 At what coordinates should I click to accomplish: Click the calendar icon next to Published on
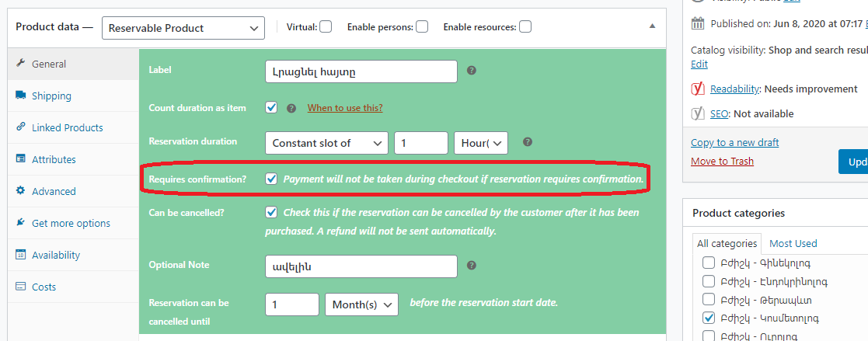tap(697, 23)
